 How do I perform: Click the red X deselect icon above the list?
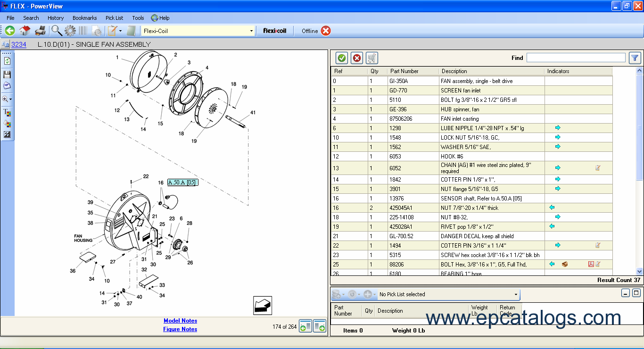357,58
